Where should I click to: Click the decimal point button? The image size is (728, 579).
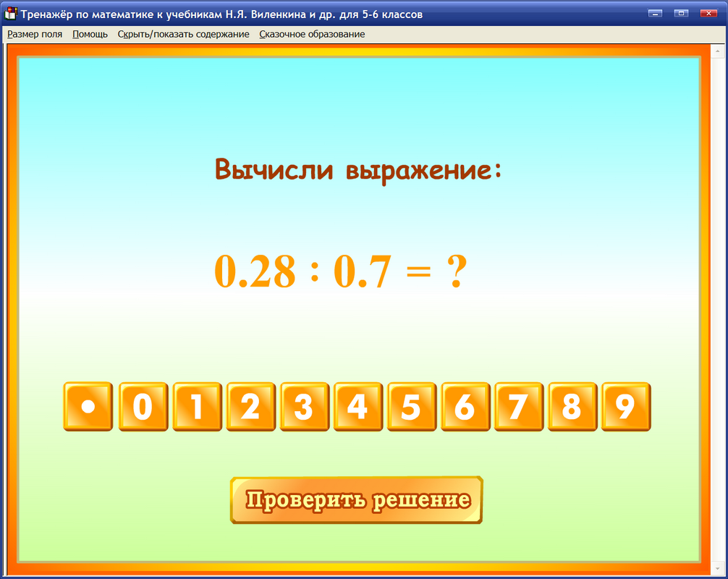pyautogui.click(x=88, y=407)
